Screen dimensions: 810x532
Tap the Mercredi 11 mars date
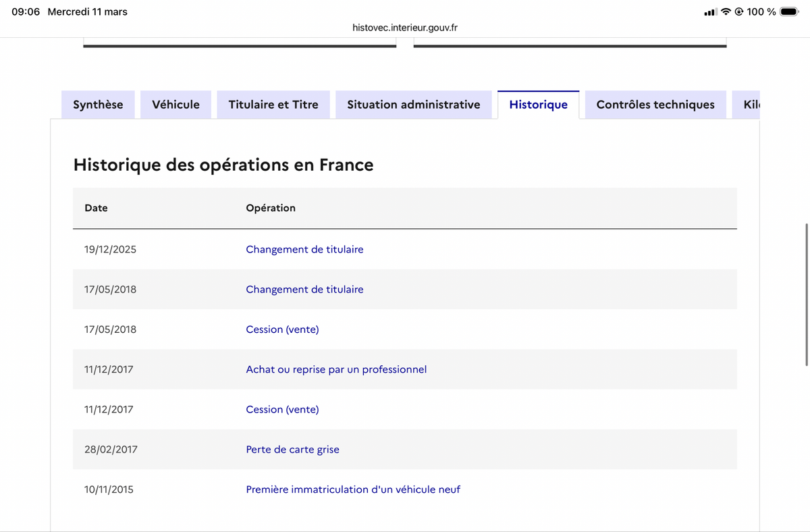(x=88, y=11)
